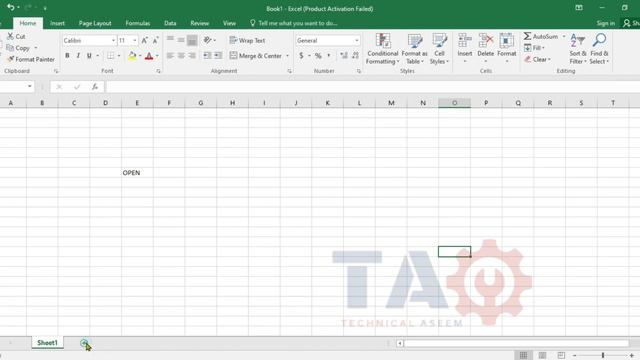Viewport: 640px width, 360px height.
Task: Apply the yellow fill color bucket
Action: 132,56
